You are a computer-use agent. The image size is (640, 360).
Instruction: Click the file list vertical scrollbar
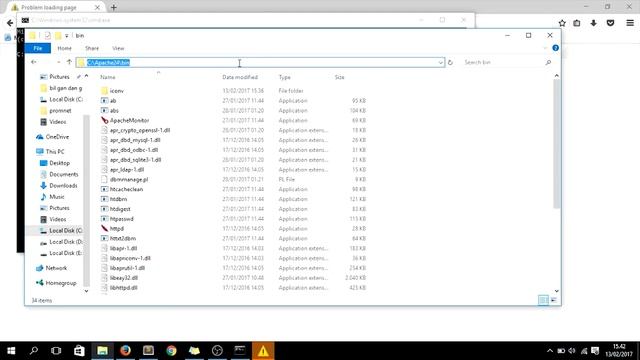[557, 144]
